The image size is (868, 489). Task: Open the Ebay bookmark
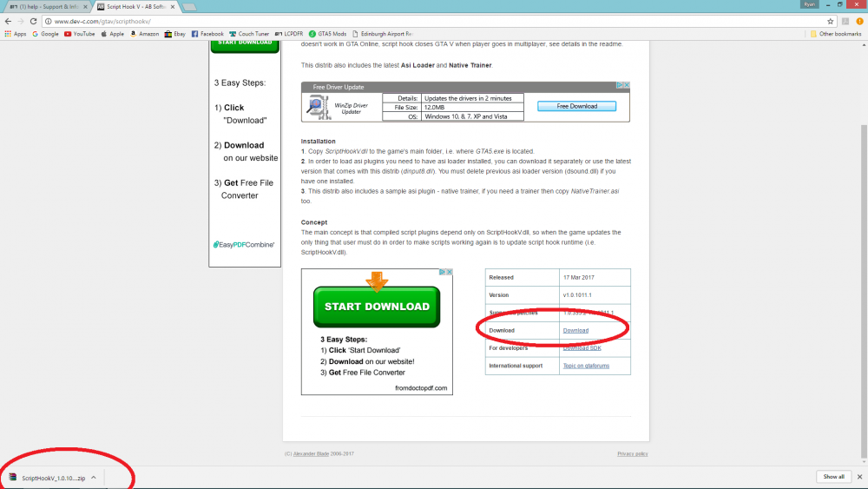pyautogui.click(x=175, y=34)
